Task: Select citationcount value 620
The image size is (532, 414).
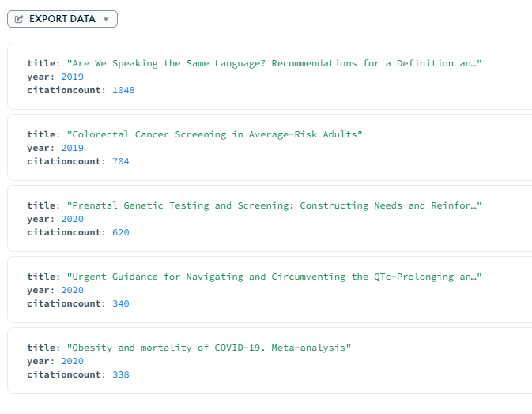Action: (121, 232)
